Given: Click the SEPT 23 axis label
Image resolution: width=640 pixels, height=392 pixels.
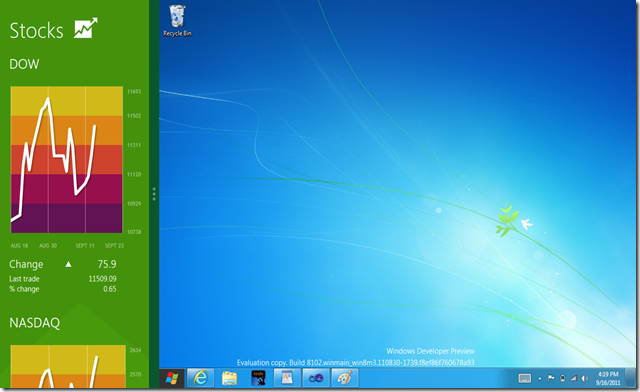Looking at the screenshot, I should [x=114, y=245].
